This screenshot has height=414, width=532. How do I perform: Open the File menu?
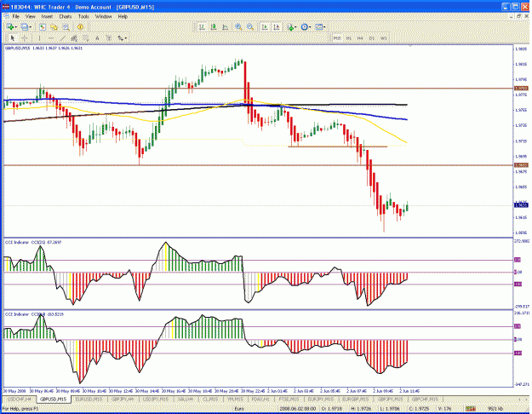point(15,16)
